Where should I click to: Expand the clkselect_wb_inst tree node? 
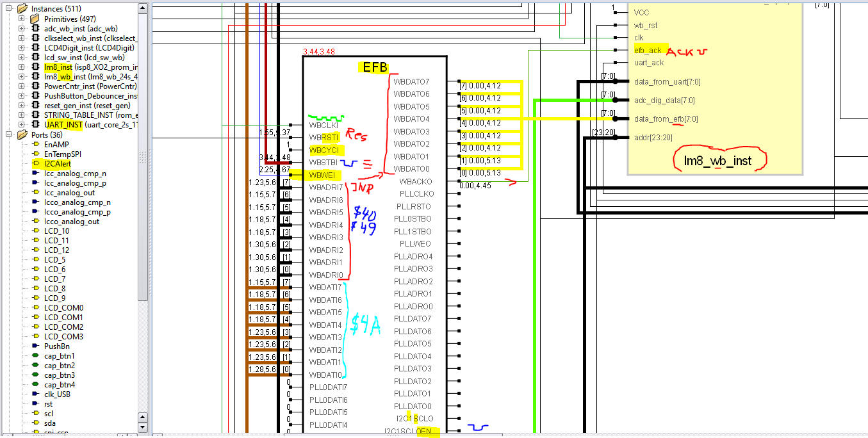(x=22, y=38)
